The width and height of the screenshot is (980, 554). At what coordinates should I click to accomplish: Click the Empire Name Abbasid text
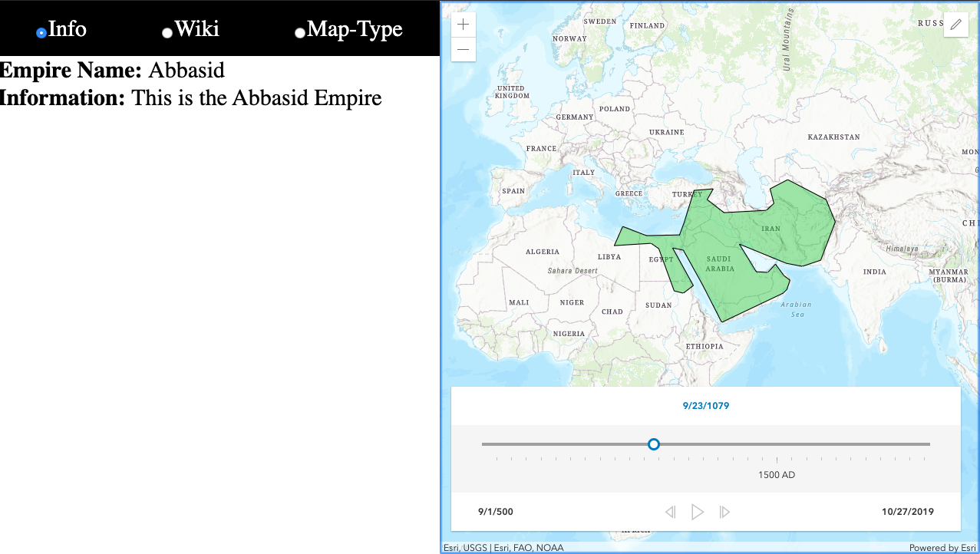click(x=112, y=71)
